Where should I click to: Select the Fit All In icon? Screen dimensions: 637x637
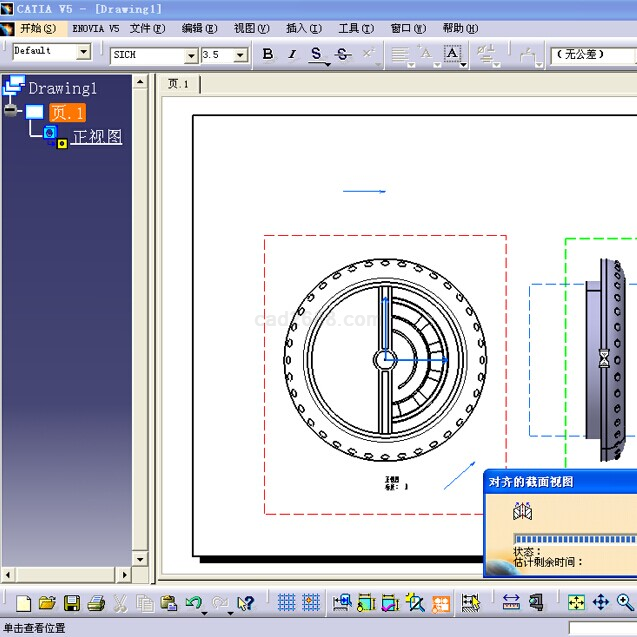(x=576, y=602)
